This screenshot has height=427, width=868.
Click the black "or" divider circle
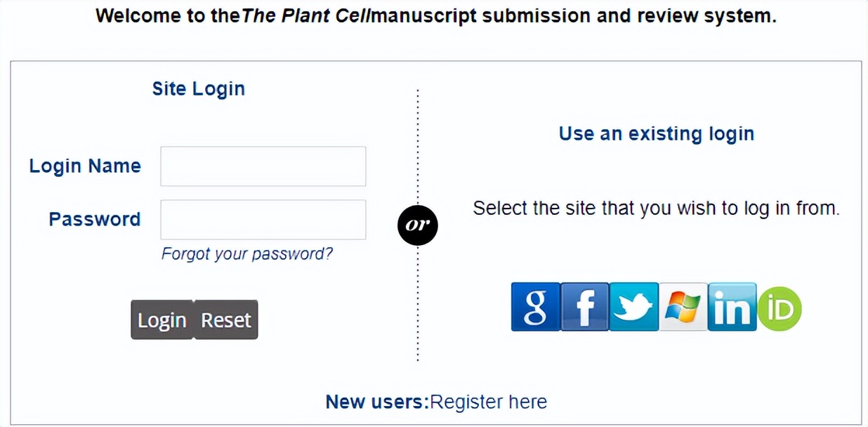[418, 225]
